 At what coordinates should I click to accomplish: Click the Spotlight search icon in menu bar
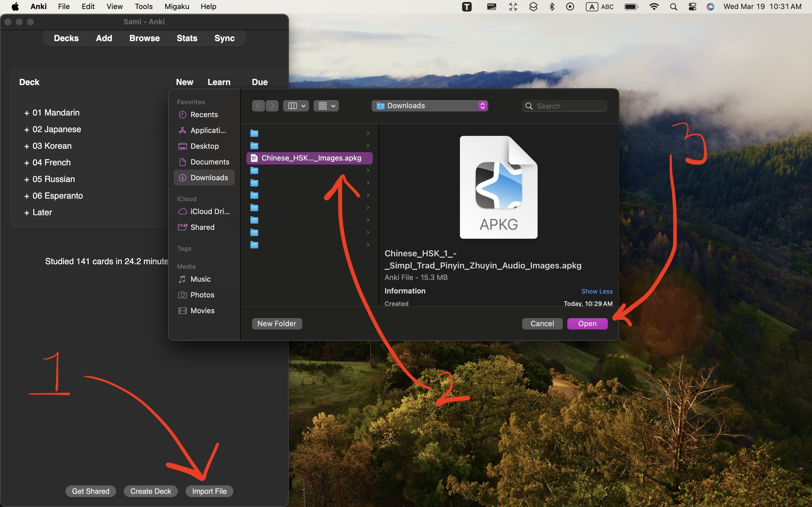click(673, 6)
